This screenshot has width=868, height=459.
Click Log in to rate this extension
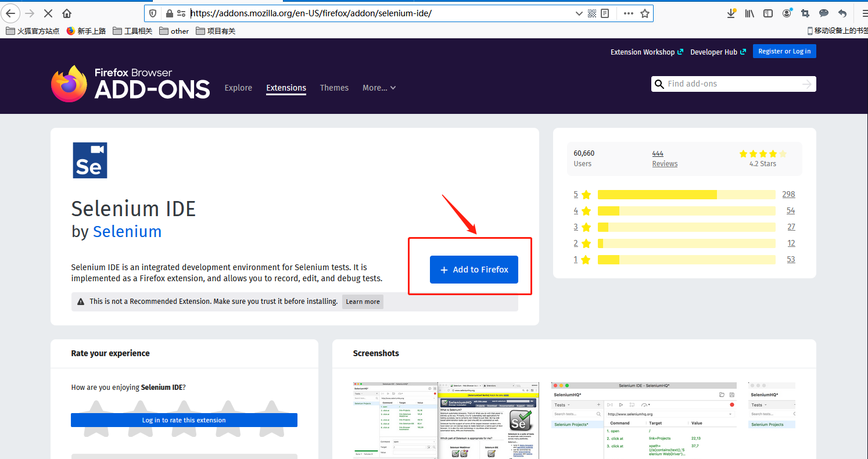click(184, 420)
